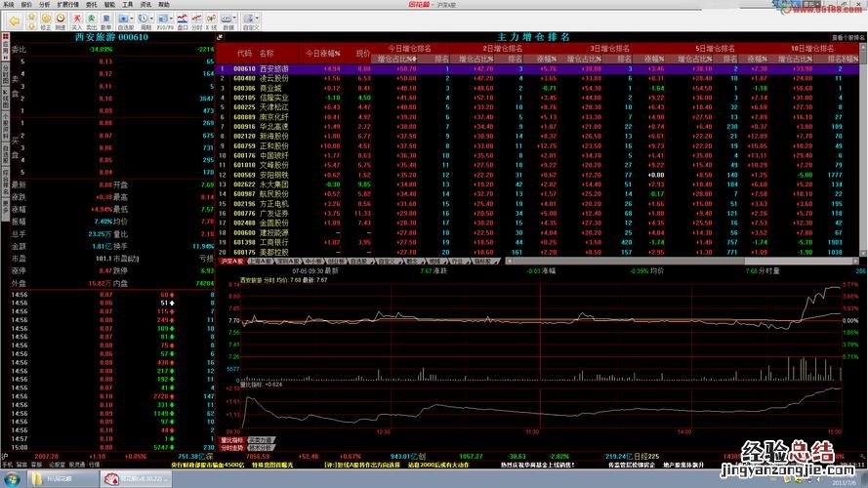Click the 查看个股排名 link
This screenshot has width=868, height=488.
[849, 37]
